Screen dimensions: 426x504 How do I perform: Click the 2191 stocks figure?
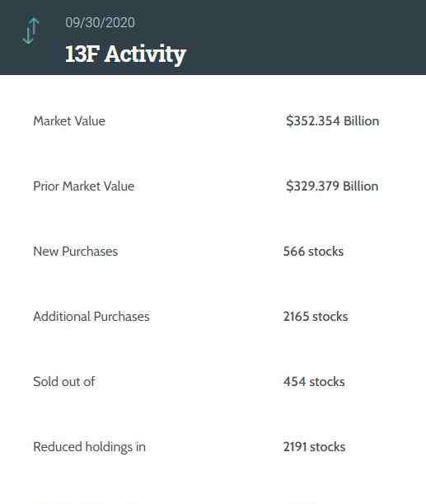click(x=314, y=447)
